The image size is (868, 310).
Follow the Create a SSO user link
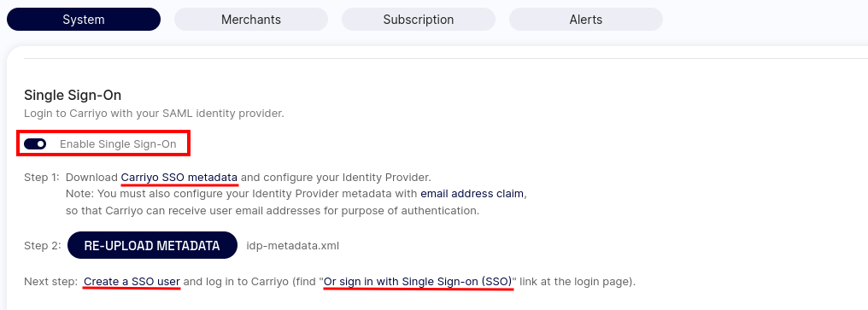(x=132, y=282)
